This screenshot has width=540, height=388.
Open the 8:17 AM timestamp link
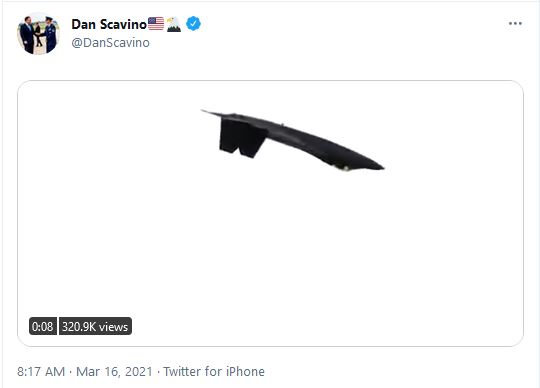41,372
